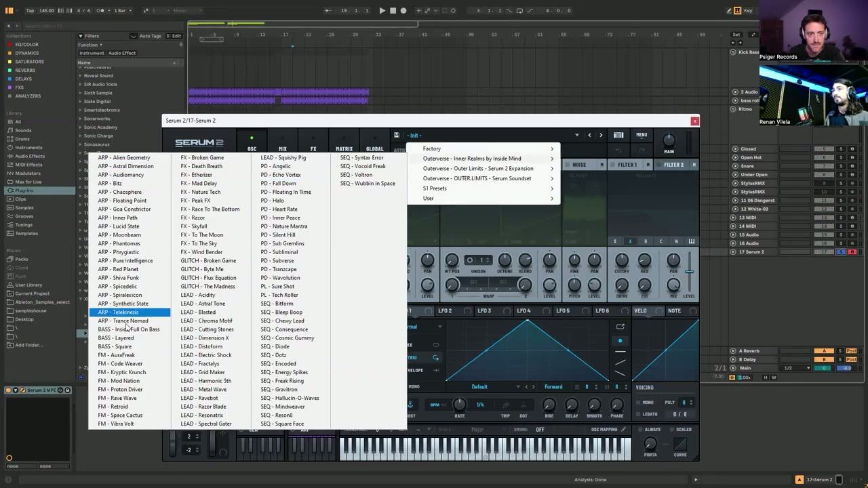This screenshot has height=488, width=868.
Task: Collapse the browser Filters section
Action: coord(80,36)
